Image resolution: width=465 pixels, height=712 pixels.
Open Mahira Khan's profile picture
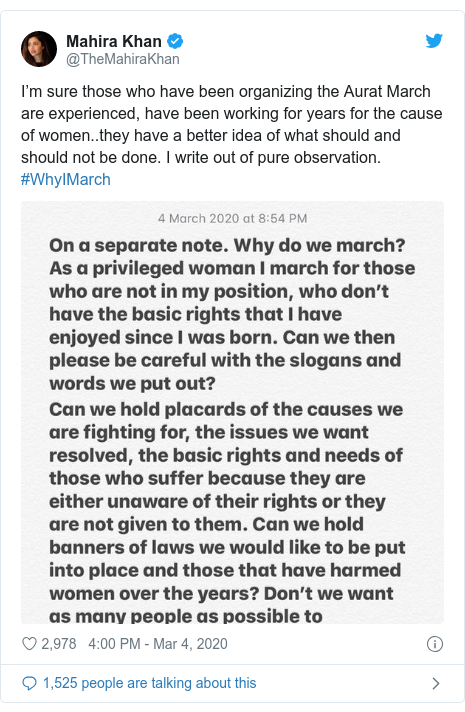[39, 49]
